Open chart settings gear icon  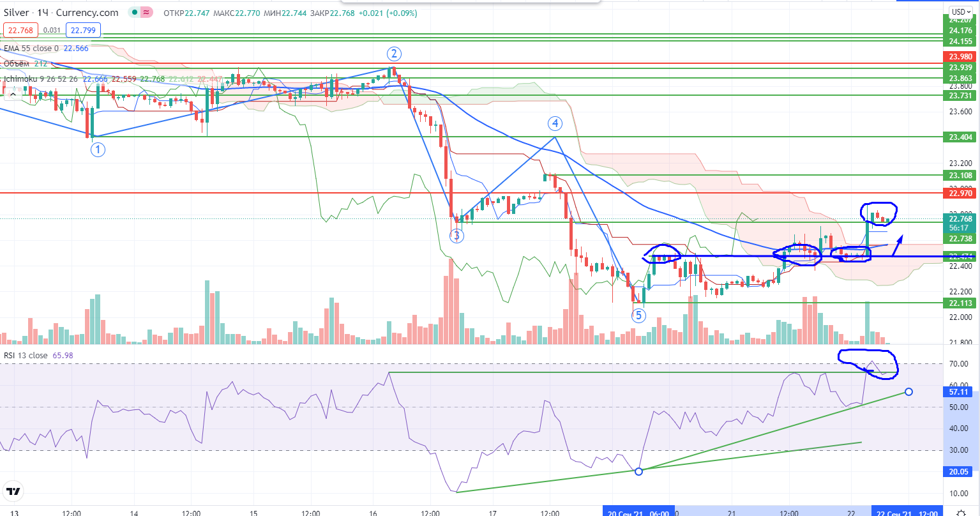[960, 512]
